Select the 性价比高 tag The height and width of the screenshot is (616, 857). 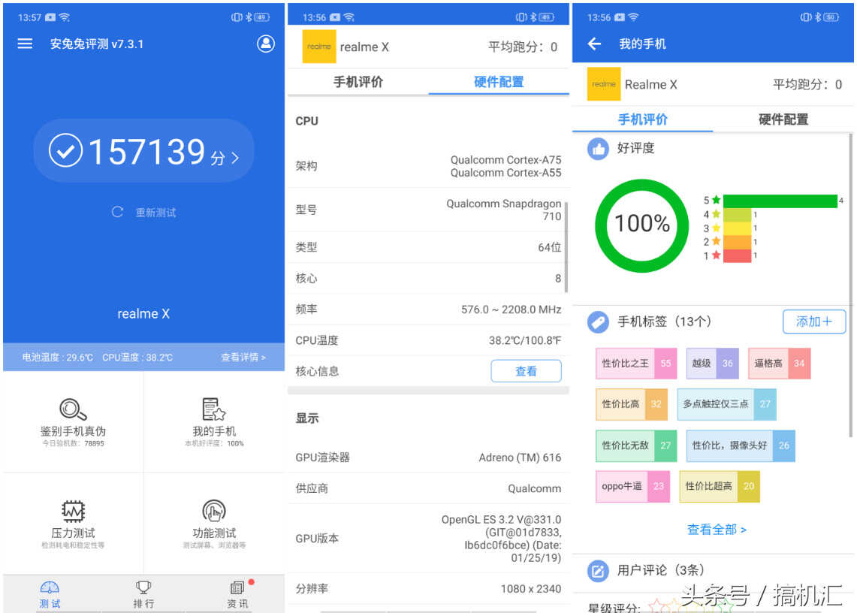point(632,404)
